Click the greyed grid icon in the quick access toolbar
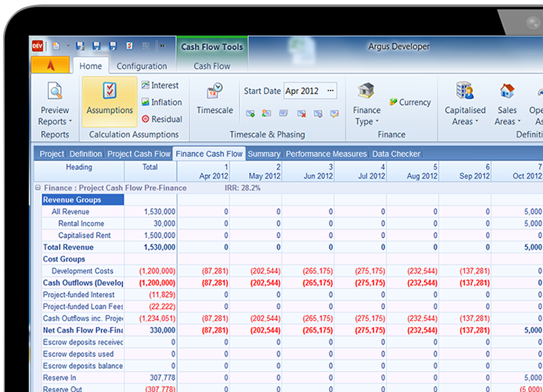 (x=146, y=46)
